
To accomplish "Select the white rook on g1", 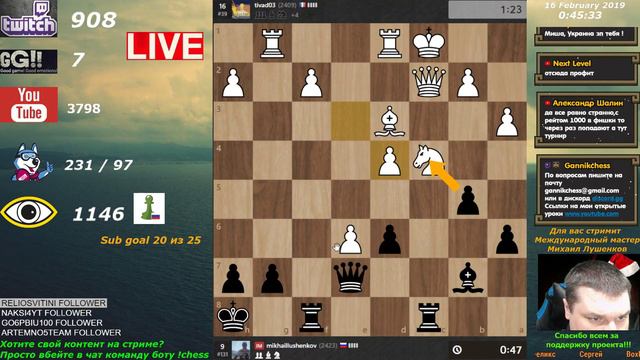I will tap(272, 42).
